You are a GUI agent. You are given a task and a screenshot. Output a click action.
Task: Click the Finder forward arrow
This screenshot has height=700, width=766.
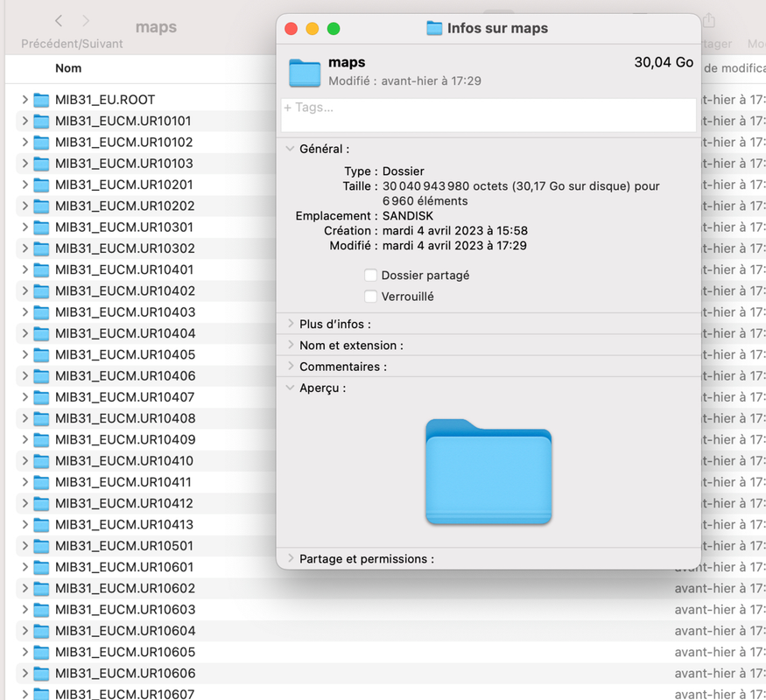(86, 21)
